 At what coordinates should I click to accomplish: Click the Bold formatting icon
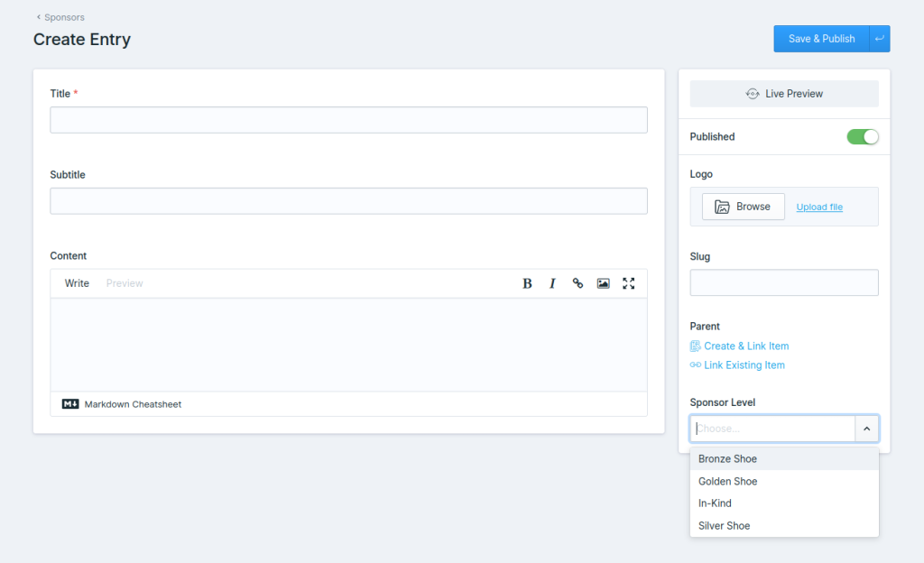click(527, 283)
